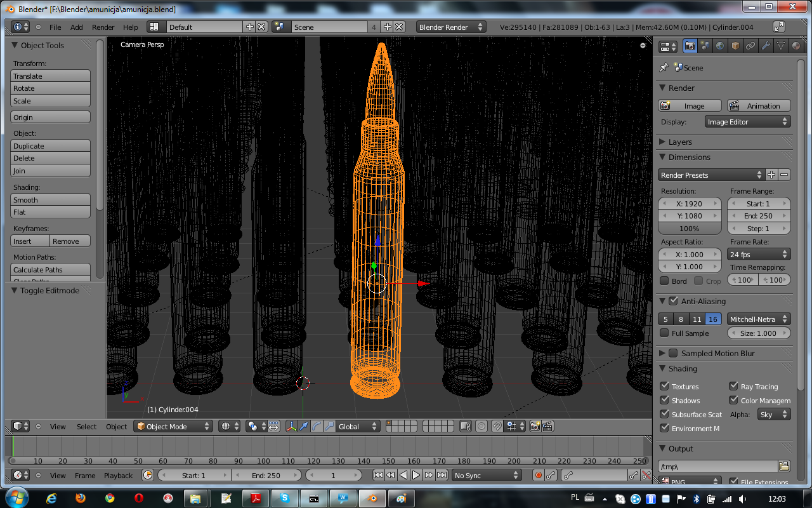
Task: Open the Object Data triangle icon
Action: click(781, 46)
